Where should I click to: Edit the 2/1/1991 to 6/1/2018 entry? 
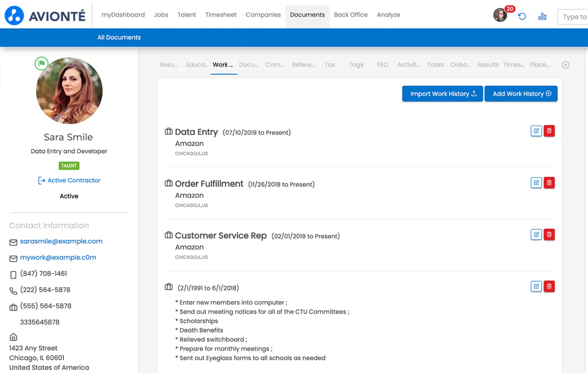point(536,286)
